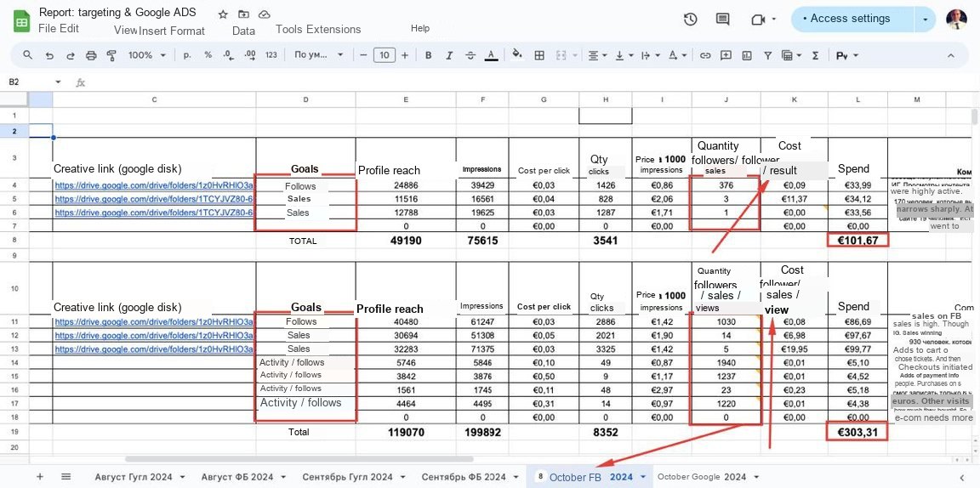980x488 pixels.
Task: Open the Help menu
Action: [420, 28]
